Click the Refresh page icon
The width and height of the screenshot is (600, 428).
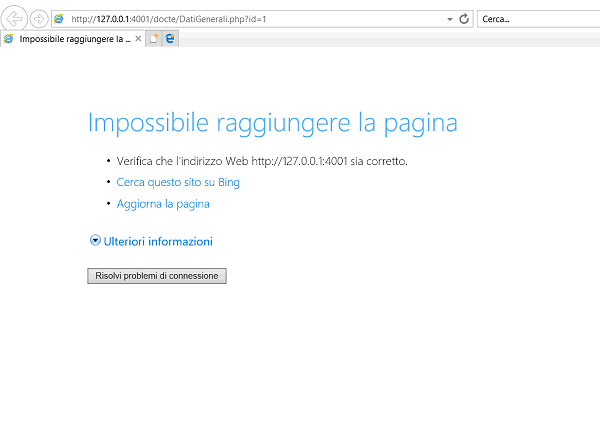coord(464,19)
